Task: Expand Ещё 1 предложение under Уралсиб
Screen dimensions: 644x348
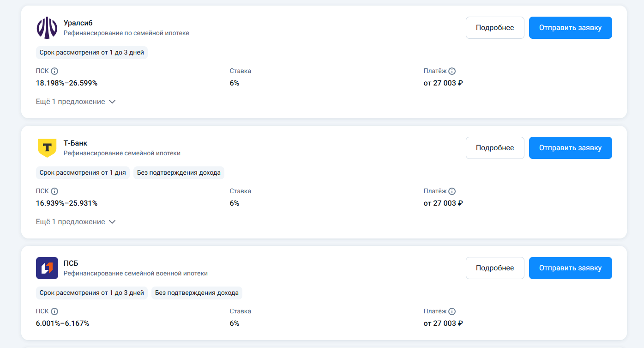Action: (76, 102)
